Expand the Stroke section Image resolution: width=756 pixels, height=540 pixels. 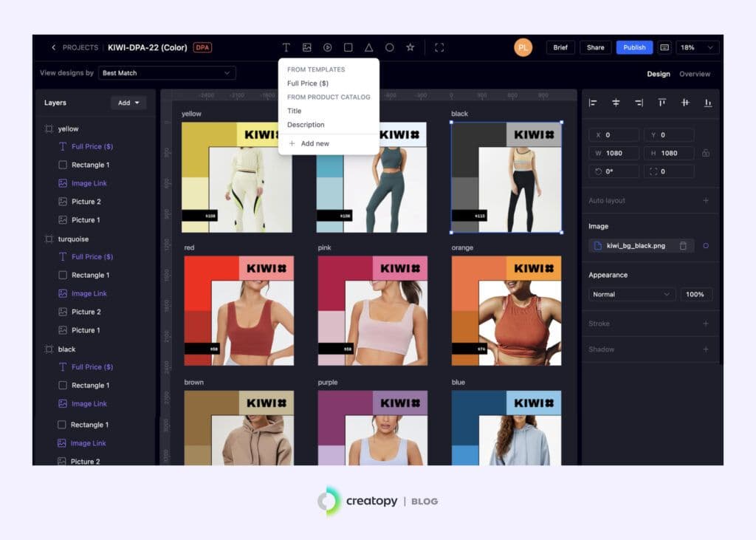point(705,324)
